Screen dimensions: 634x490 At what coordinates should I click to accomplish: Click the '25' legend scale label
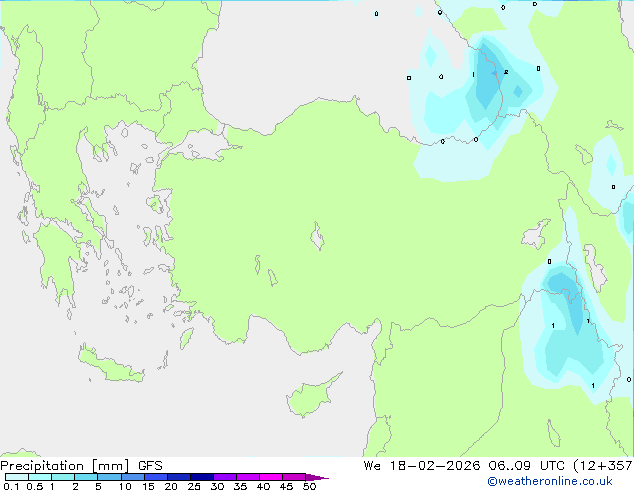coord(194,486)
